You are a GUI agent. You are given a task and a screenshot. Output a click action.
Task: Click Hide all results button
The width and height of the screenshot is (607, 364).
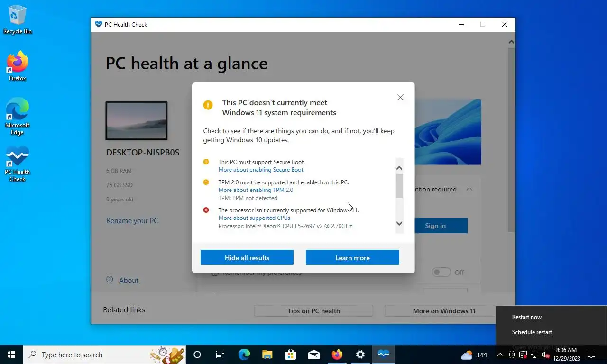(x=247, y=258)
